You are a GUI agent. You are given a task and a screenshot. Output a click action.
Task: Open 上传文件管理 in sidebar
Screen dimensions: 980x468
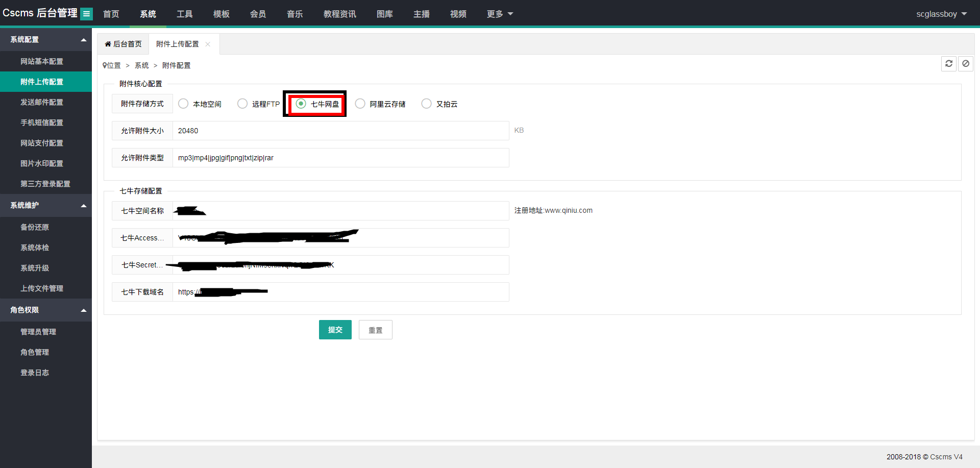click(x=46, y=288)
